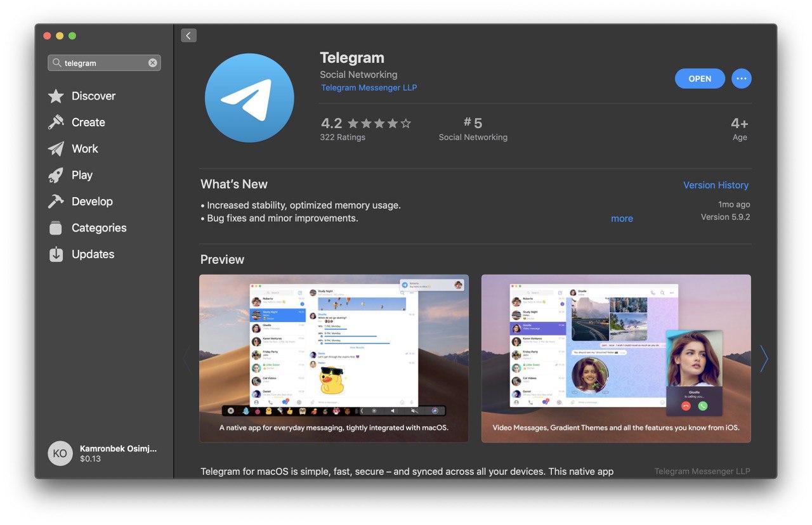Image resolution: width=812 pixels, height=525 pixels.
Task: Show next preview with right chevron
Action: click(764, 359)
